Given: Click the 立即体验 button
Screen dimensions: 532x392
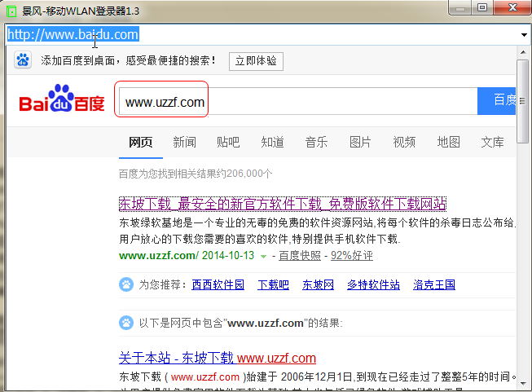Looking at the screenshot, I should click(256, 61).
